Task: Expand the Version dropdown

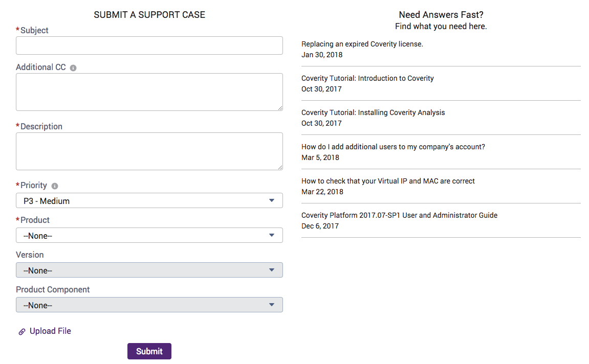Action: (149, 270)
